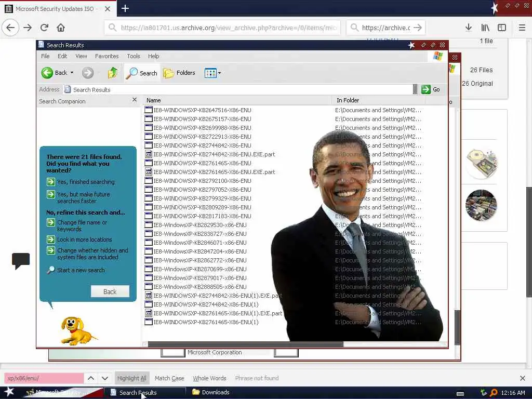The height and width of the screenshot is (399, 532).
Task: Open Firefox home page icon
Action: [61, 28]
